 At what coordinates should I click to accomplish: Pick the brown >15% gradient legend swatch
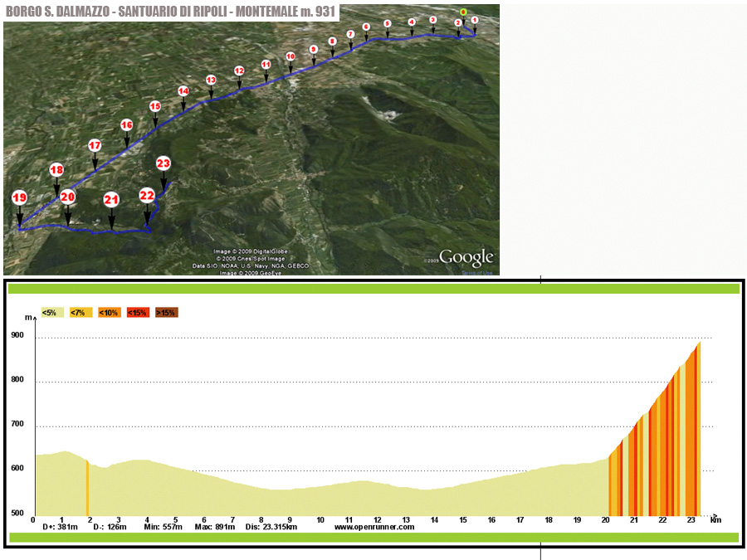[167, 313]
